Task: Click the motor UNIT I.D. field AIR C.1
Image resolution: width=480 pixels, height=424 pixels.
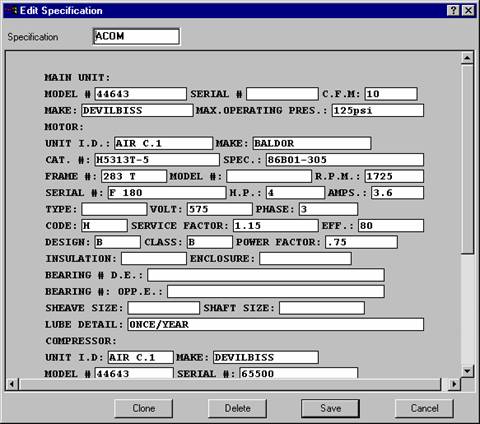Action: point(163,143)
